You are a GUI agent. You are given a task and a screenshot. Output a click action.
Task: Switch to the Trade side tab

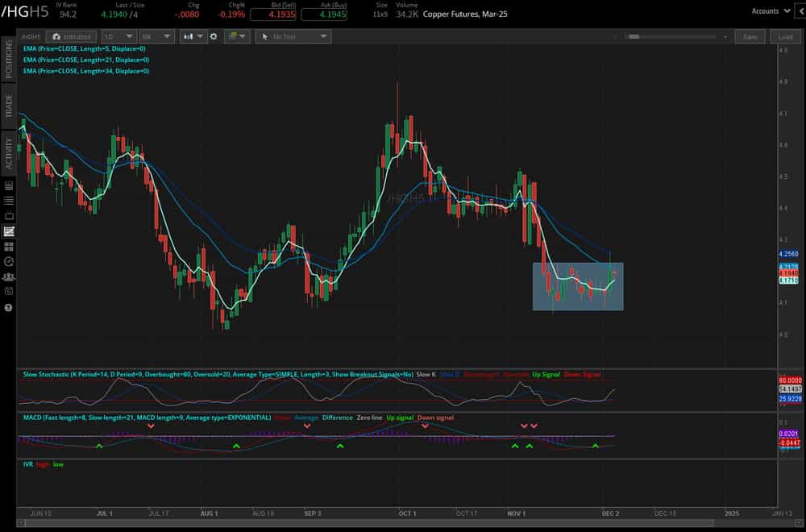pyautogui.click(x=9, y=106)
